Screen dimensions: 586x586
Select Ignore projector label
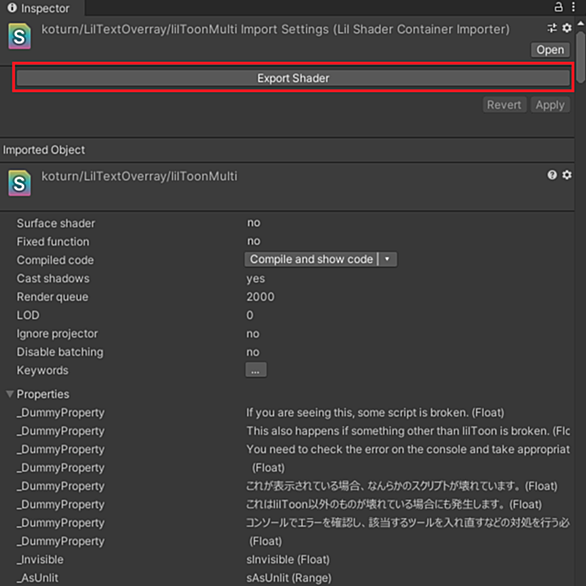[57, 333]
